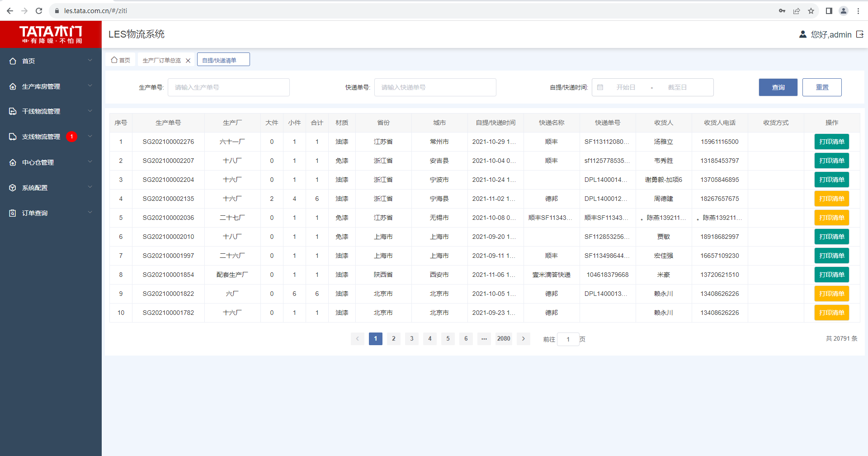Image resolution: width=868 pixels, height=456 pixels.
Task: Click the admin user avatar icon
Action: [803, 34]
